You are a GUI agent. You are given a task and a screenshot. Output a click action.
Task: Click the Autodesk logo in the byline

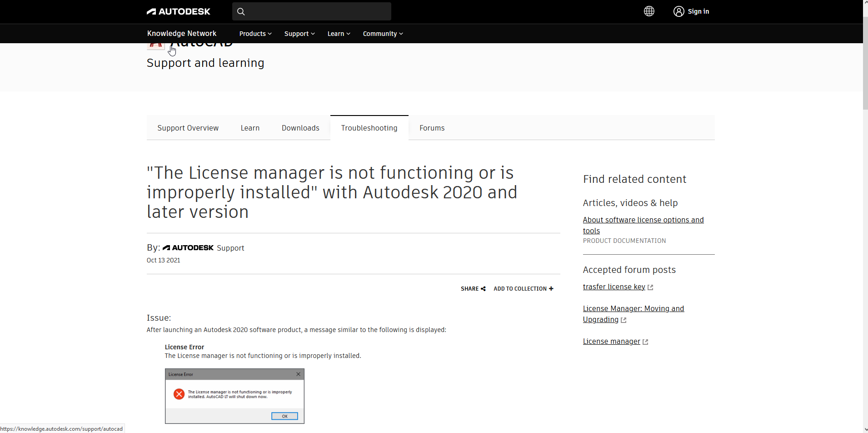pyautogui.click(x=188, y=248)
